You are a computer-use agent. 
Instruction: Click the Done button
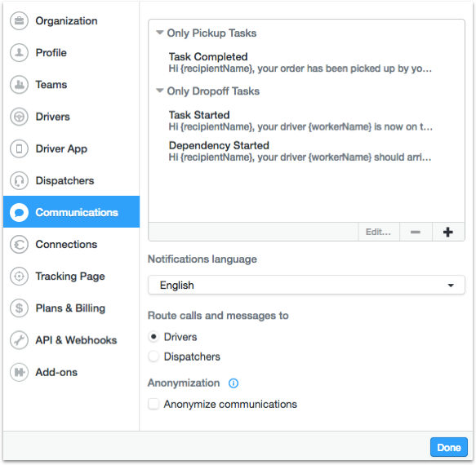449,447
